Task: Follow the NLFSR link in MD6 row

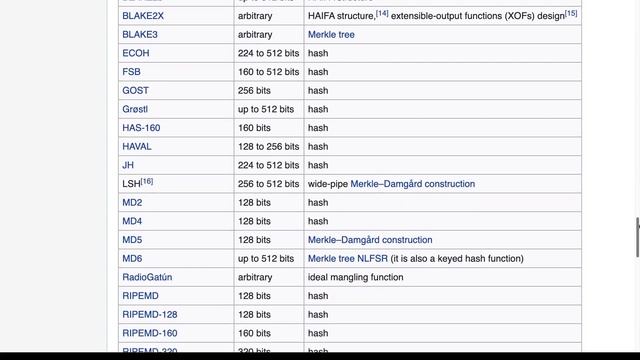Action: [x=373, y=259]
